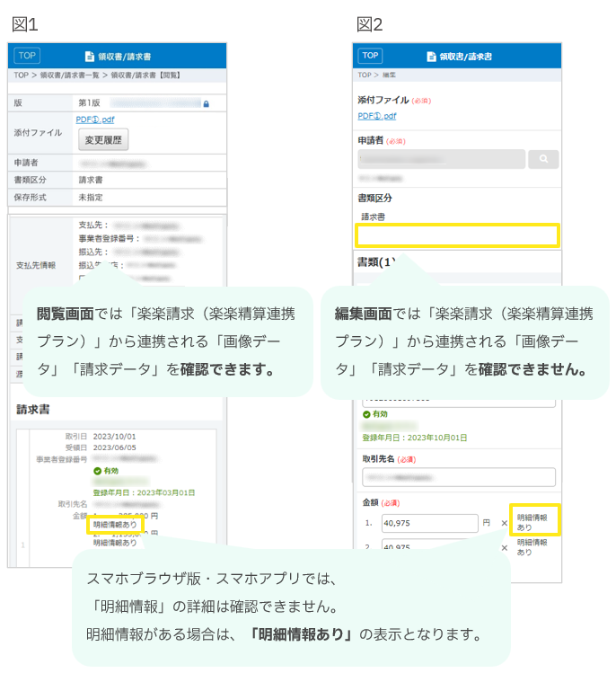Click the document icon in figure 1 header

[x=90, y=57]
